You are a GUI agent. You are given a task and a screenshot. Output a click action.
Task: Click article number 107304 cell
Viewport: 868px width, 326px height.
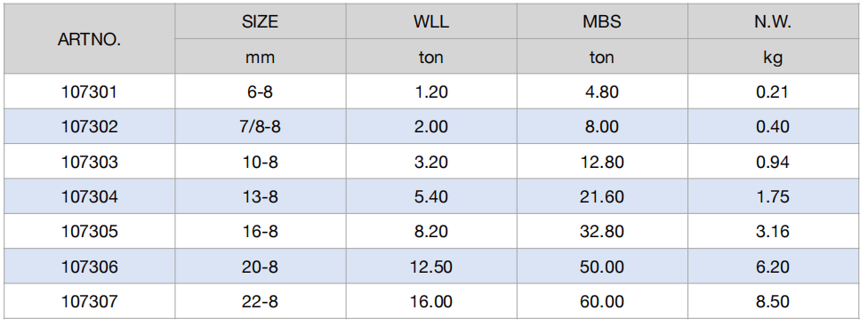[89, 196]
